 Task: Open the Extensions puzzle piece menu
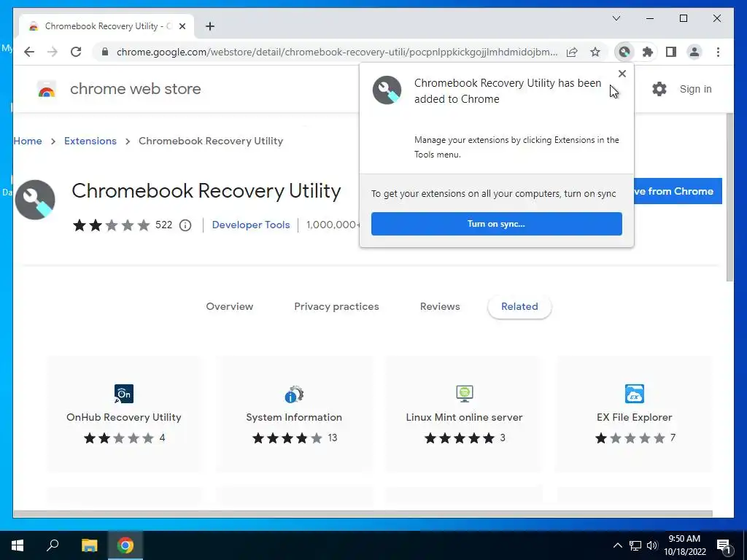point(648,52)
